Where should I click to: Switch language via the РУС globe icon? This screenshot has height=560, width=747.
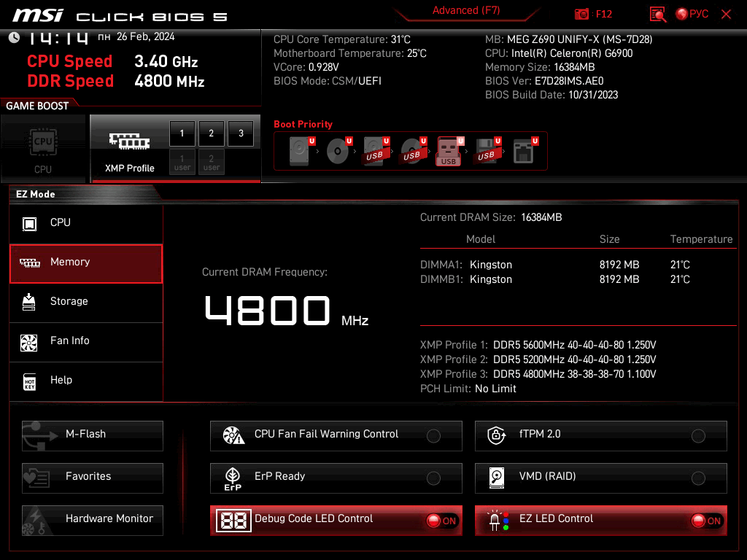(682, 15)
